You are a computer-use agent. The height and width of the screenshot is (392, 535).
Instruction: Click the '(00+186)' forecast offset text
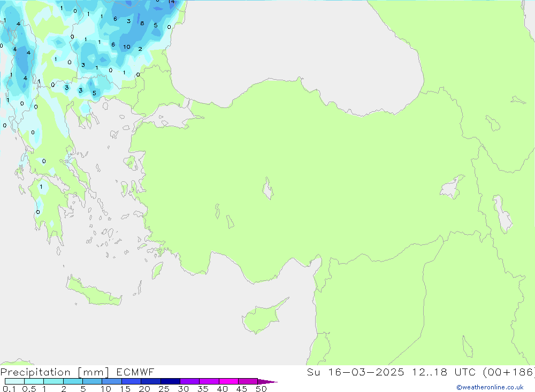point(509,372)
